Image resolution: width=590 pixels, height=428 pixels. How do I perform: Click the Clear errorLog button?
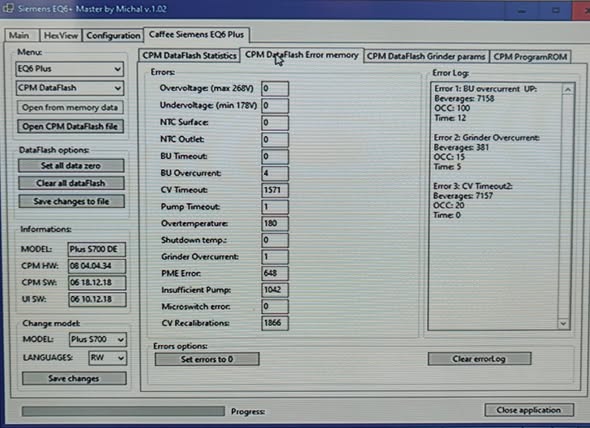[479, 359]
